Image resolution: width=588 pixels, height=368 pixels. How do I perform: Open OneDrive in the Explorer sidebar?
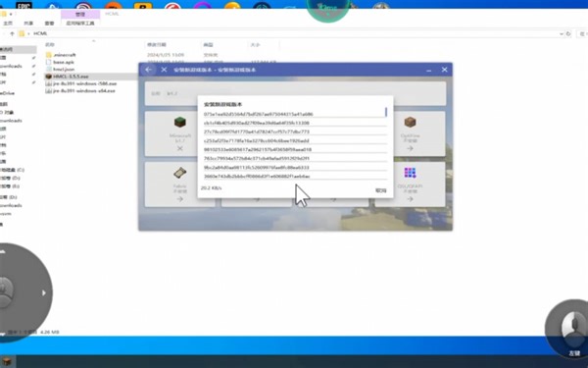pyautogui.click(x=7, y=93)
